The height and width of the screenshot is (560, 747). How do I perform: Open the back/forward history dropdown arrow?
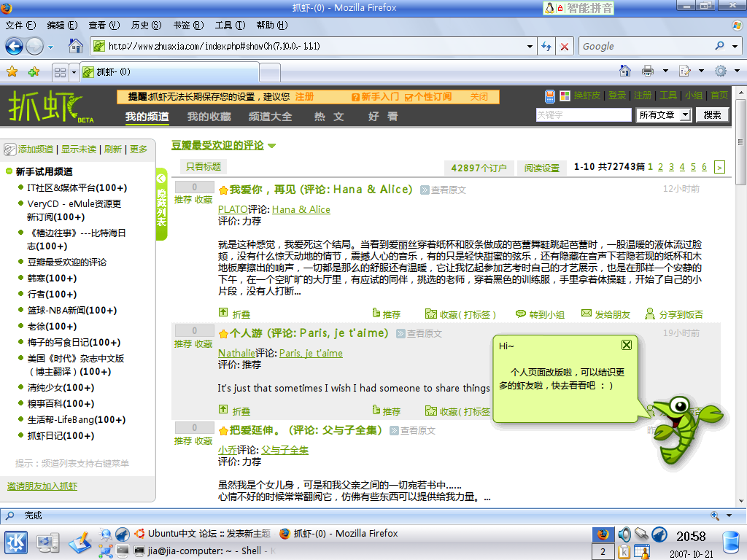[x=50, y=47]
